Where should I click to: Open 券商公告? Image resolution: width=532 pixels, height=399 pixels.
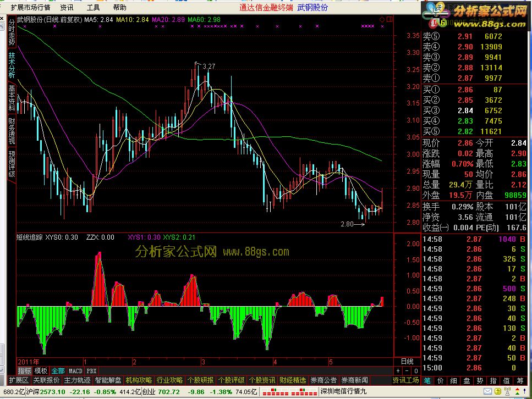(x=323, y=380)
